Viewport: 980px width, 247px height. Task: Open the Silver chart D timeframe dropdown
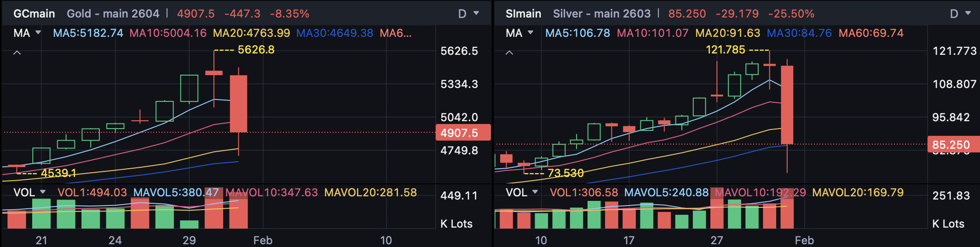[x=960, y=14]
